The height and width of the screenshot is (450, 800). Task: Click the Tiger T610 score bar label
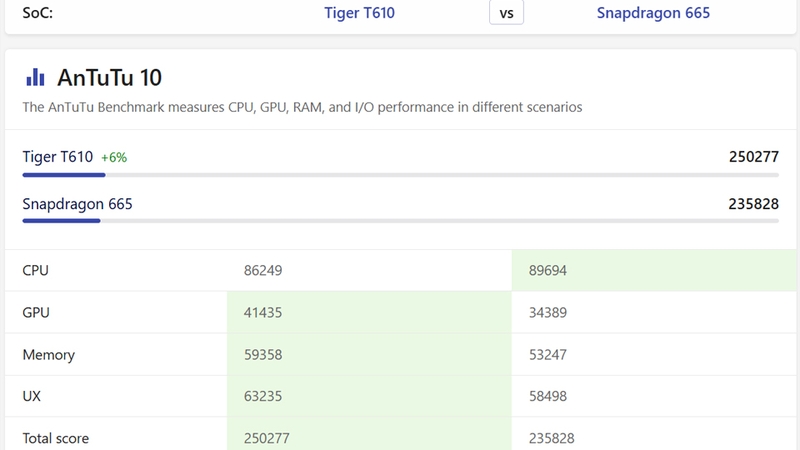tap(58, 157)
